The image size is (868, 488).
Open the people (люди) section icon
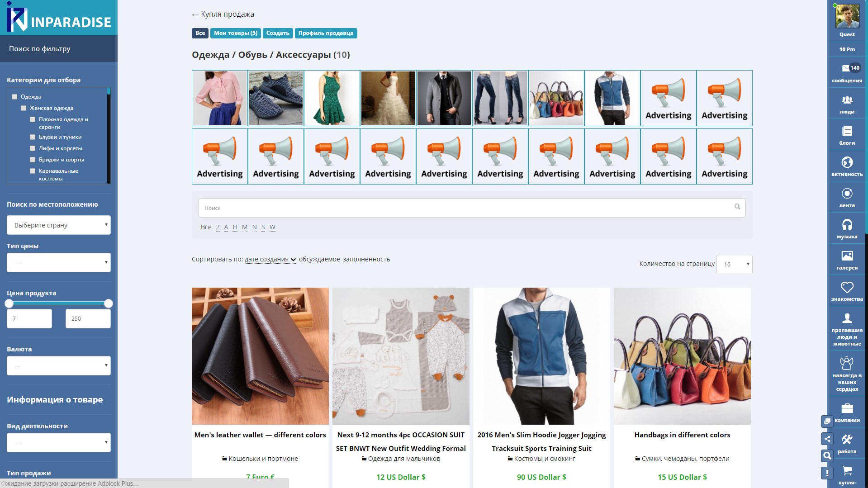847,100
